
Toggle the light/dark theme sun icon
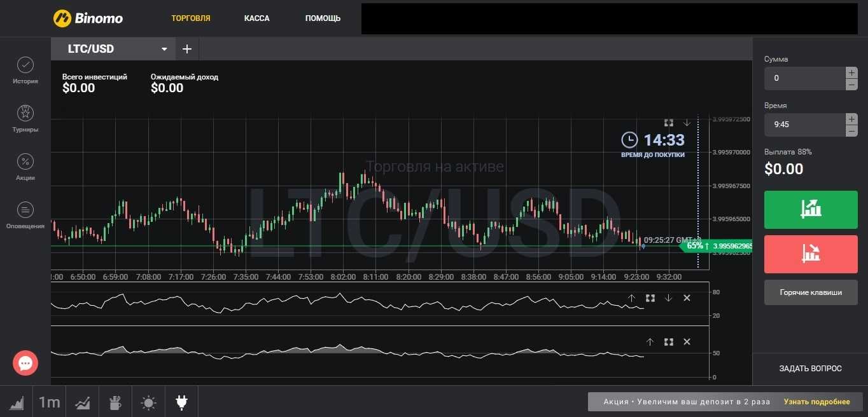(x=148, y=402)
